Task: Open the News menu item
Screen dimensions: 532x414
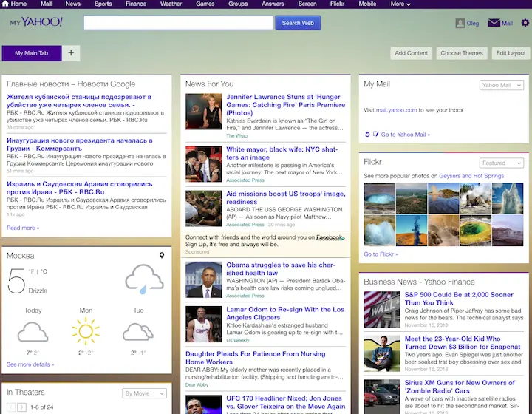Action: pyautogui.click(x=73, y=4)
